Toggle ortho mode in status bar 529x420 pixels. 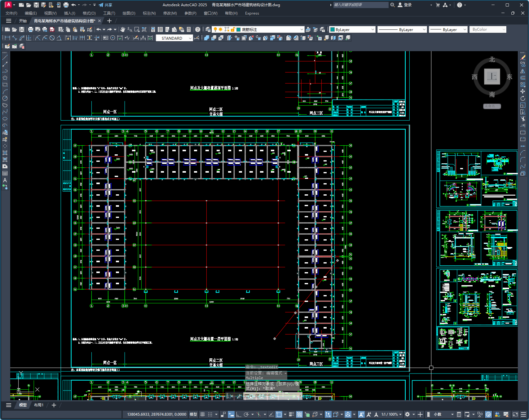(x=239, y=414)
